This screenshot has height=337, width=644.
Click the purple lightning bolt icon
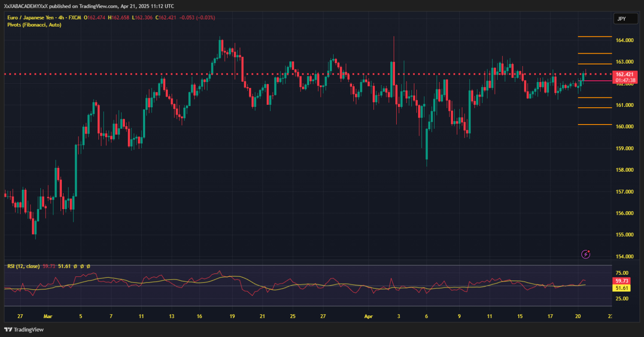[586, 254]
